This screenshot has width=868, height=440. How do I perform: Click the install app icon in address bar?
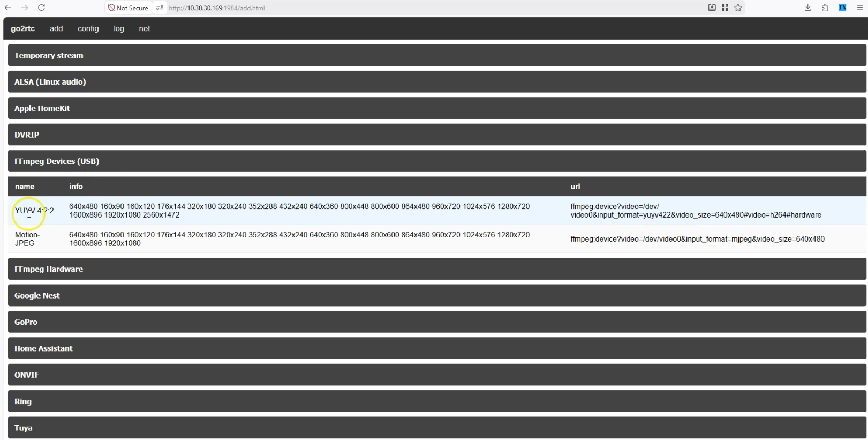coord(712,8)
